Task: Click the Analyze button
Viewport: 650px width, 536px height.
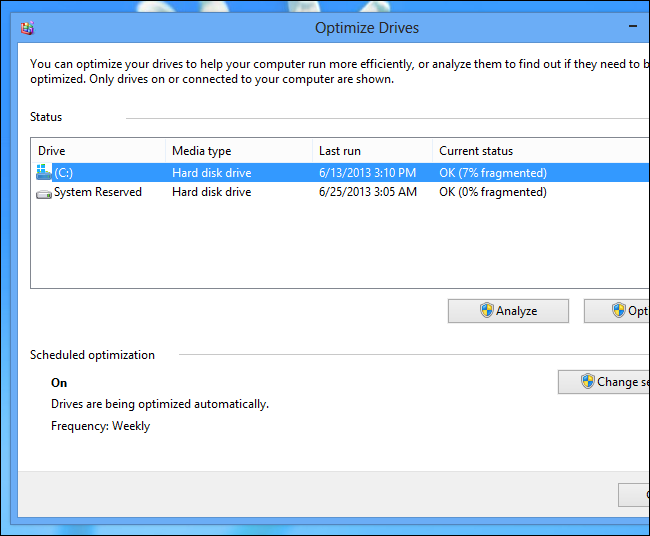Action: [x=508, y=311]
